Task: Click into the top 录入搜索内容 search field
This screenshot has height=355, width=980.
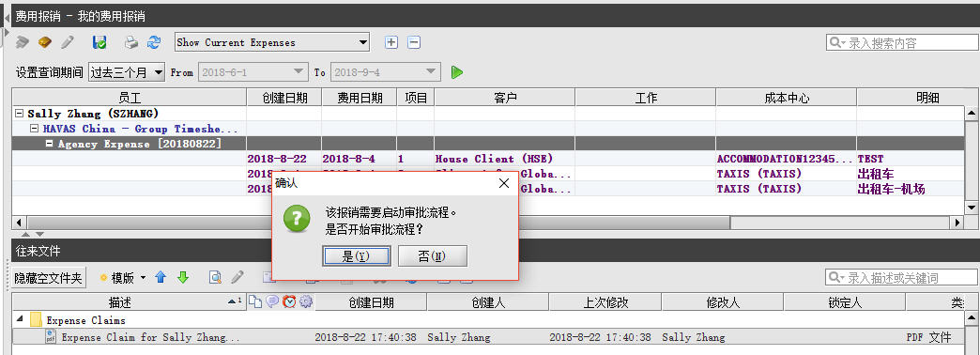Action: click(901, 42)
